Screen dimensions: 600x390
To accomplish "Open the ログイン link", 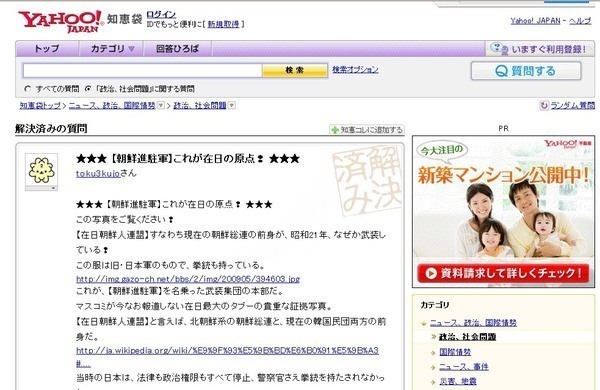I will click(x=161, y=15).
